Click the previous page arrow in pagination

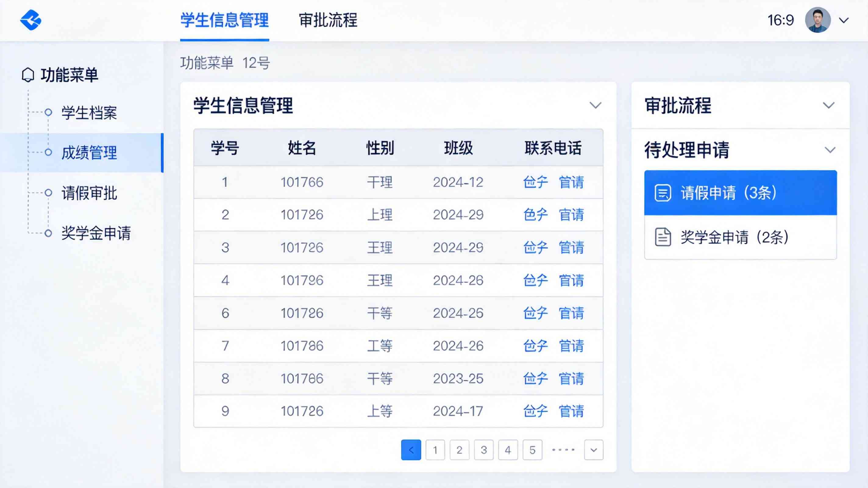click(411, 450)
